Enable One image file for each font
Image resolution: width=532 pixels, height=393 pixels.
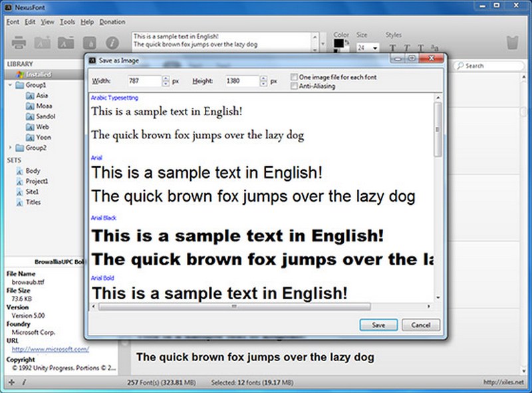[294, 77]
